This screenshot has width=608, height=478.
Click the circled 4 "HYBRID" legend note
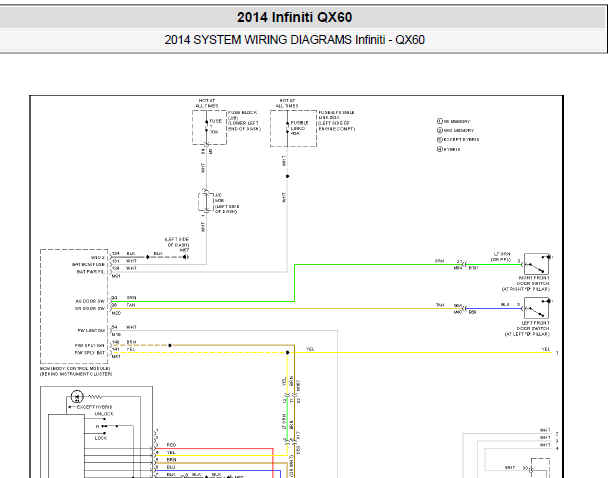(448, 149)
